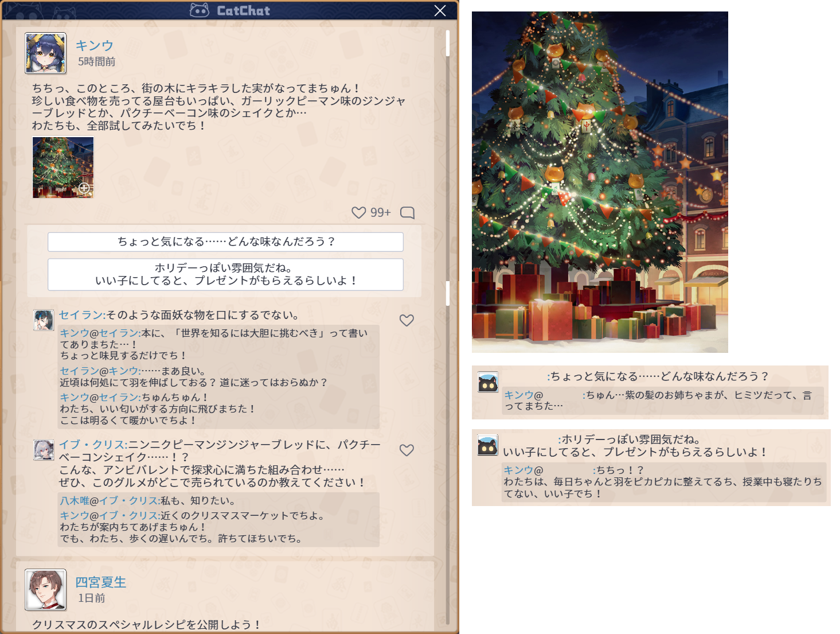Image resolution: width=840 pixels, height=634 pixels.
Task: Open セイラン's small avatar icon
Action: (x=44, y=320)
